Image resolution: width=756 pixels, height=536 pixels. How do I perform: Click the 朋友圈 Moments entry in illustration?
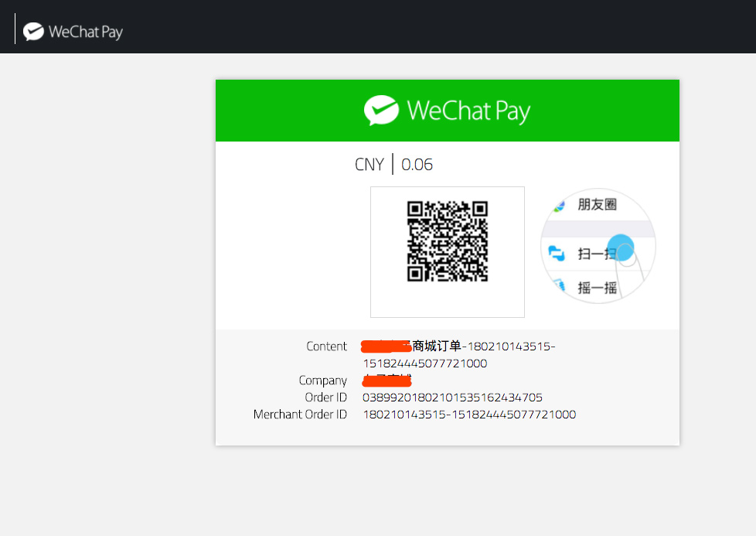(597, 204)
